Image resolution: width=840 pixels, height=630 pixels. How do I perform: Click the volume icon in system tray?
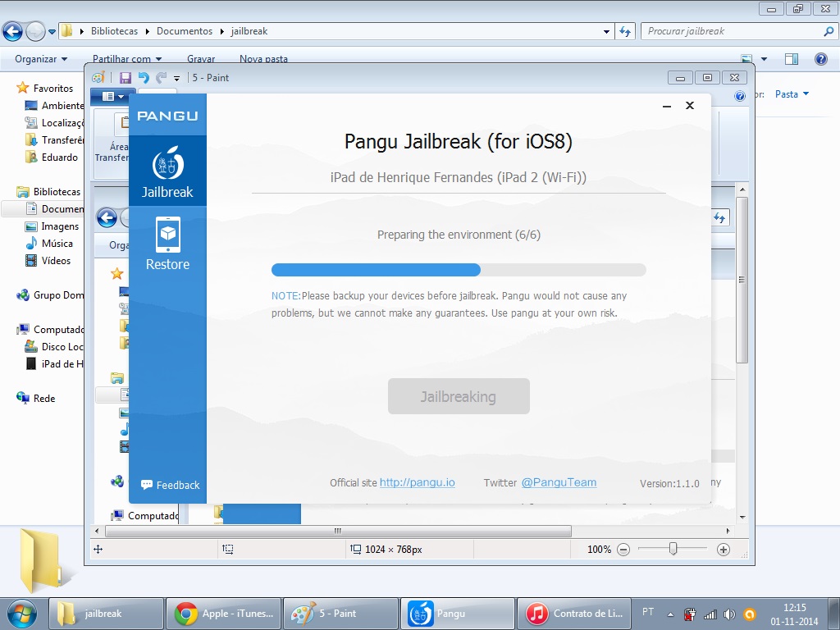tap(729, 614)
